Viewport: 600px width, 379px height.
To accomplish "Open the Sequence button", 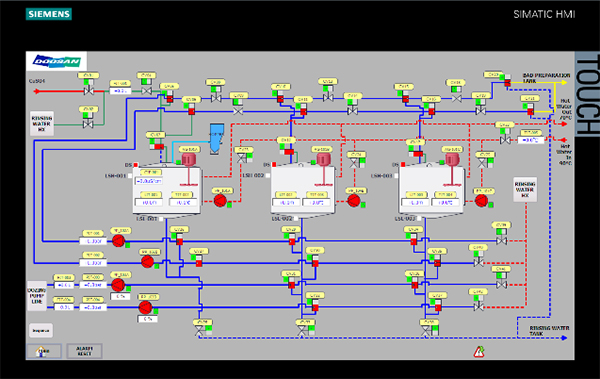I will 41,330.
